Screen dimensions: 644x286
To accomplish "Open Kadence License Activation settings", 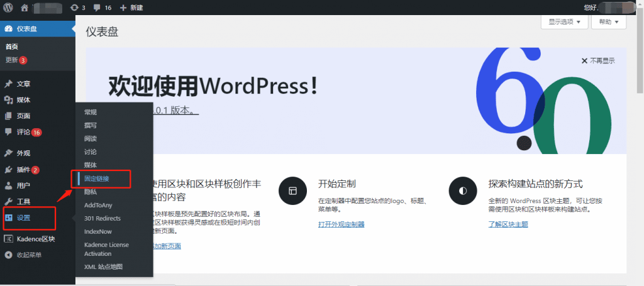I will (106, 249).
